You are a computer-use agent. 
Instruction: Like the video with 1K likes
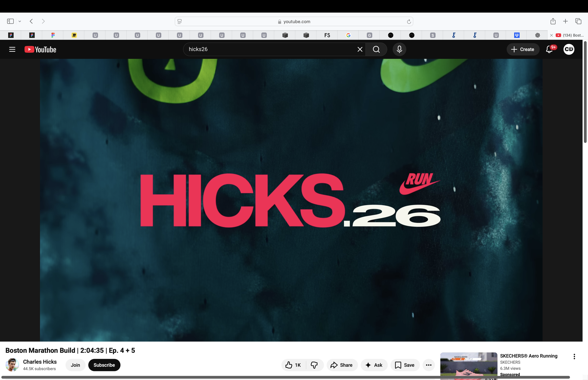coord(293,365)
